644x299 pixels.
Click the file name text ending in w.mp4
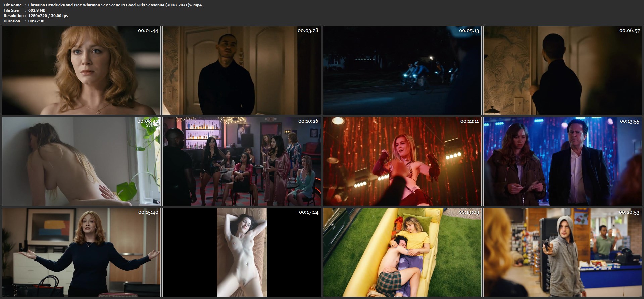[115, 5]
